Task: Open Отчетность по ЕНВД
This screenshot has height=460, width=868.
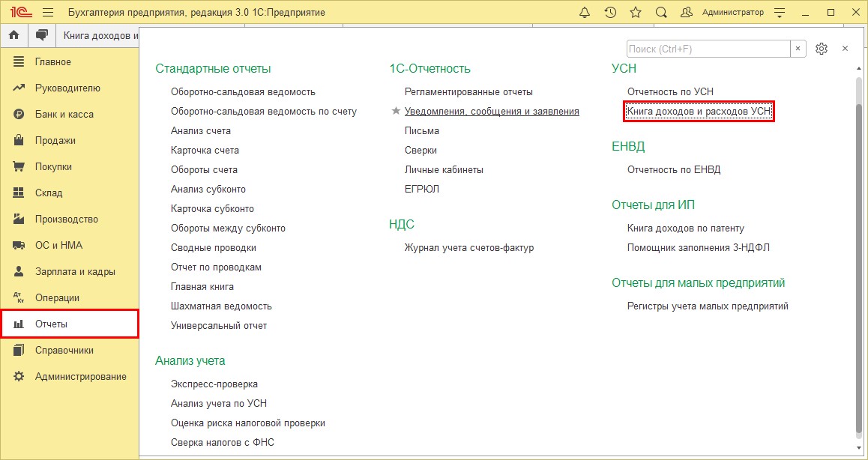Action: pyautogui.click(x=675, y=170)
